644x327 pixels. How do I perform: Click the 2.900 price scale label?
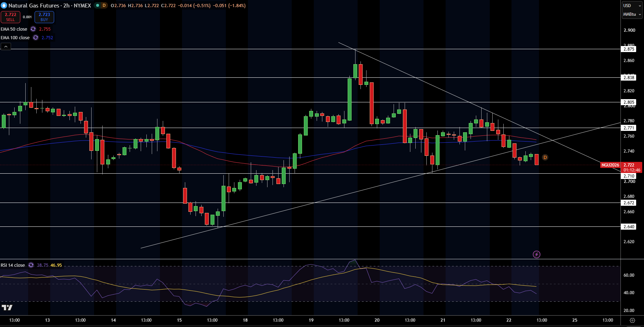pos(629,30)
